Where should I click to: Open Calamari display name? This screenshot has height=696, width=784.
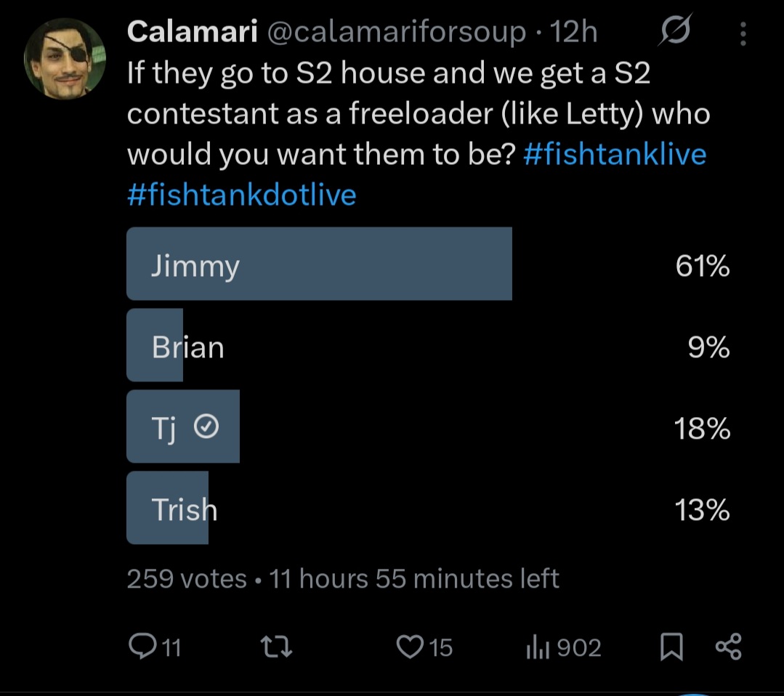(x=193, y=31)
